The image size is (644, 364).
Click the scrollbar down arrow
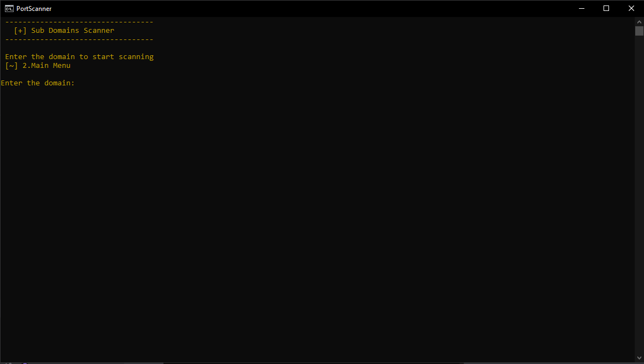(639, 358)
